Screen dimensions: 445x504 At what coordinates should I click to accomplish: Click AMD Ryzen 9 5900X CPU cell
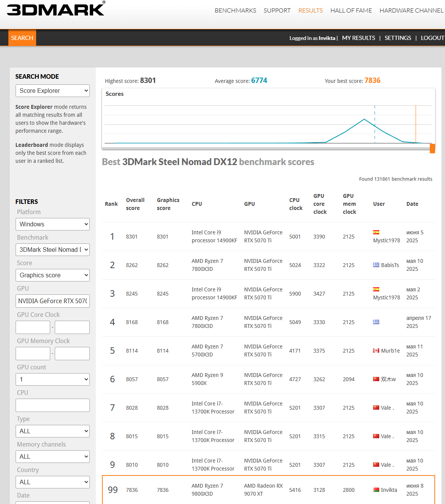point(207,379)
